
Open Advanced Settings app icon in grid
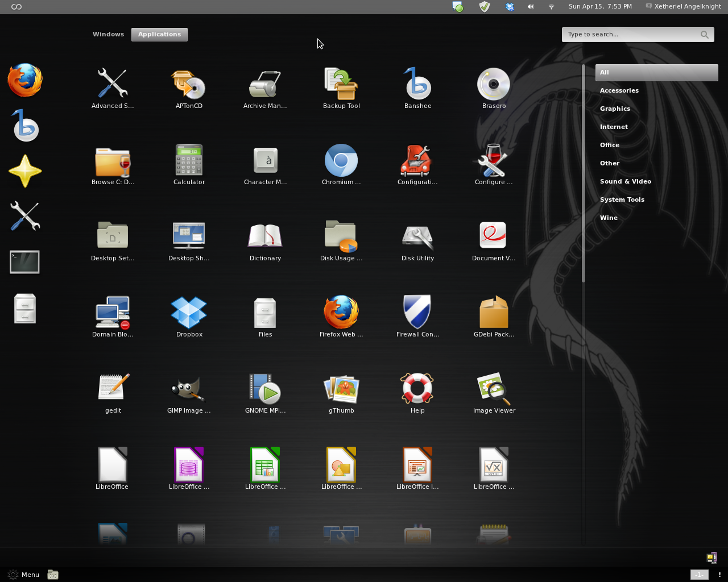pyautogui.click(x=113, y=83)
